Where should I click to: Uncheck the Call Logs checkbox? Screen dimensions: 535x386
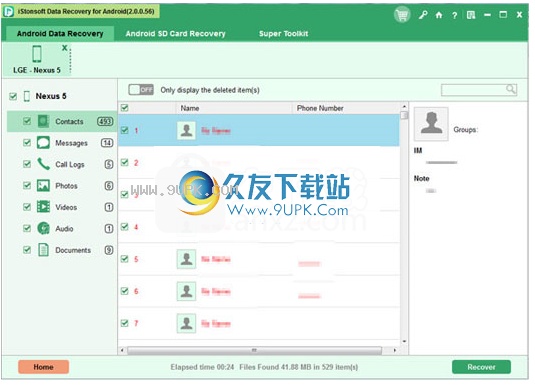pos(27,164)
